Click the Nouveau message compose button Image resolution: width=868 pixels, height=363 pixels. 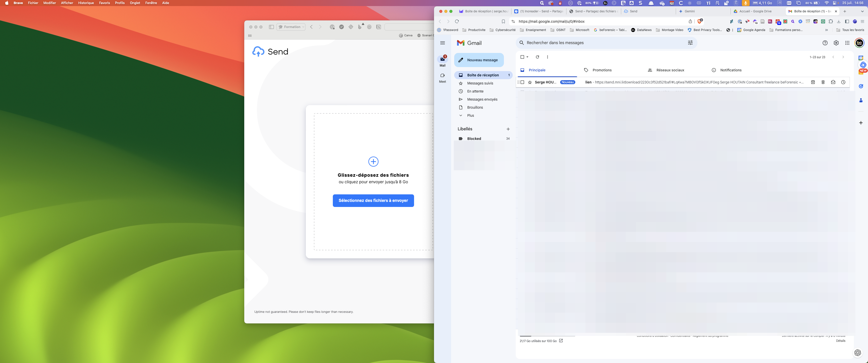(479, 60)
